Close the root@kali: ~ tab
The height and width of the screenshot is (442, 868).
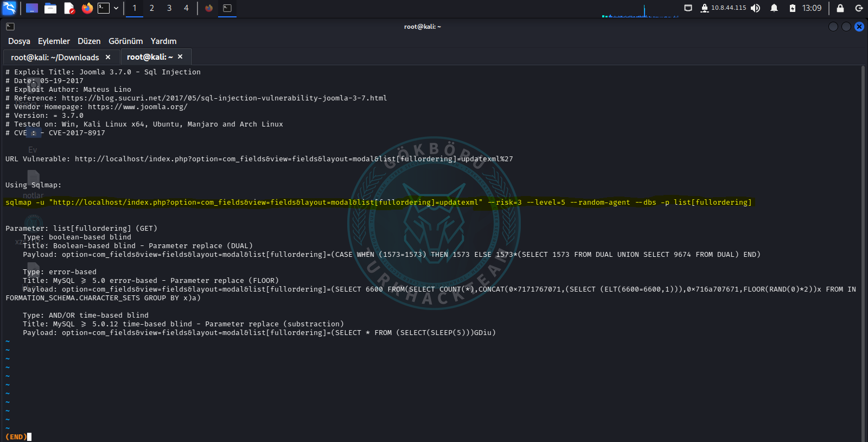pyautogui.click(x=180, y=56)
